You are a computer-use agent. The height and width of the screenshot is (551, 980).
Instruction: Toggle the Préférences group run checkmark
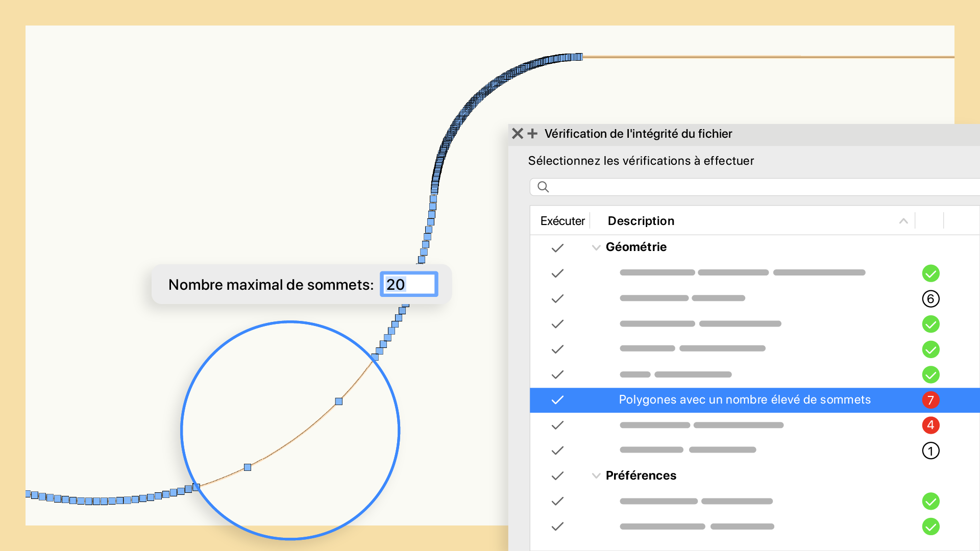point(557,476)
